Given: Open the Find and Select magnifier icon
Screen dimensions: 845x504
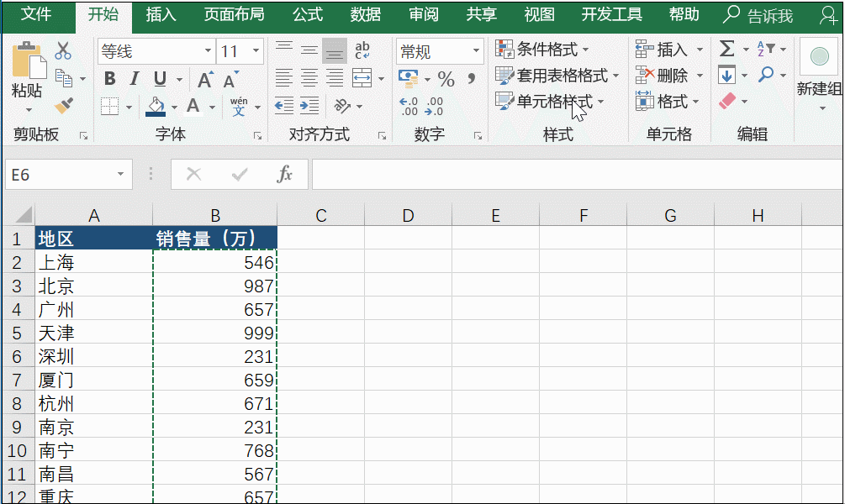Looking at the screenshot, I should (x=764, y=75).
